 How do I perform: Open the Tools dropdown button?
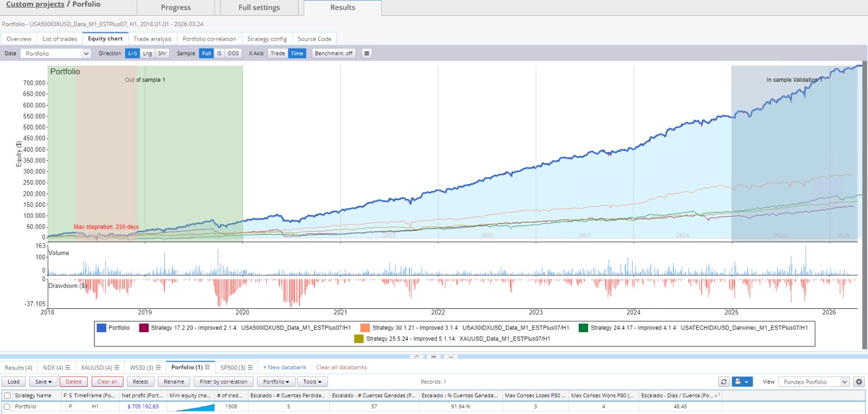click(x=311, y=381)
